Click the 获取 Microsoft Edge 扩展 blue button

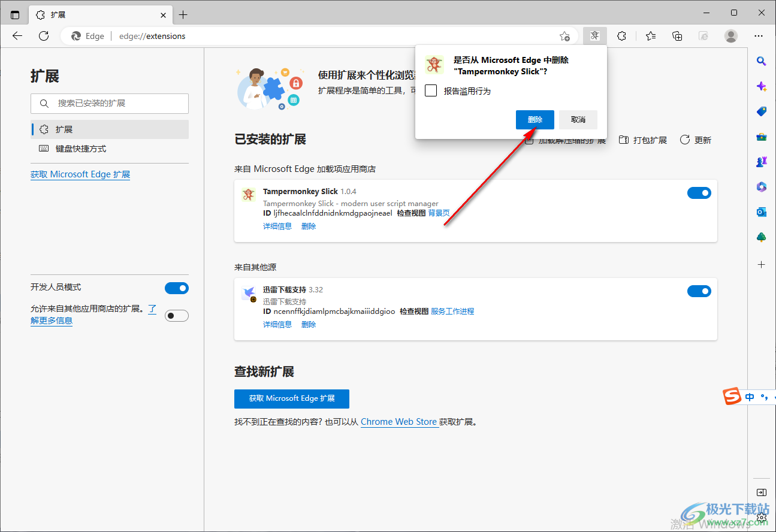tap(292, 398)
